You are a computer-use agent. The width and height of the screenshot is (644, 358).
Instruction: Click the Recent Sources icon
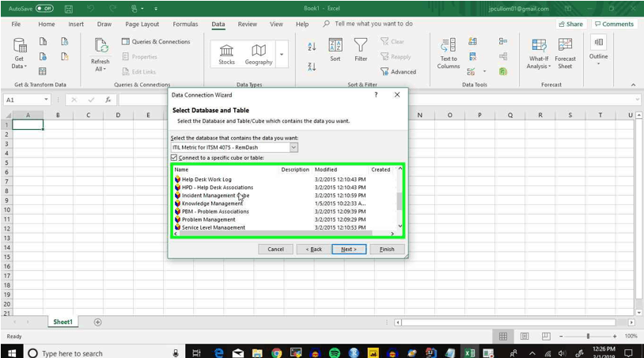pos(65,41)
